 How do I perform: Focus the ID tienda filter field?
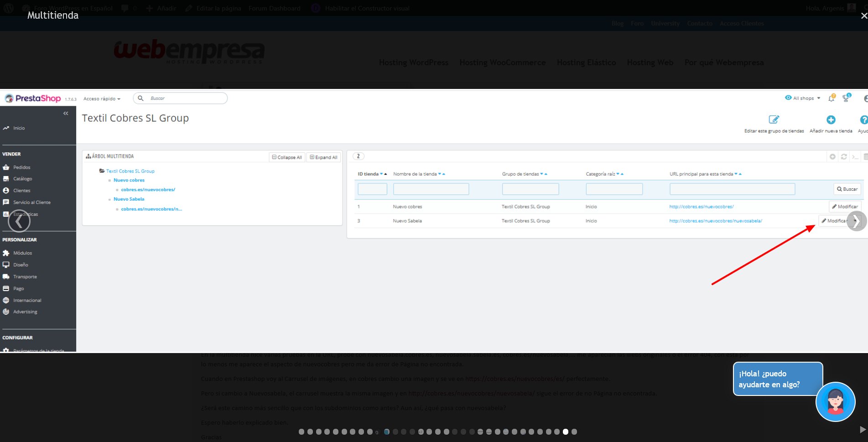point(372,189)
